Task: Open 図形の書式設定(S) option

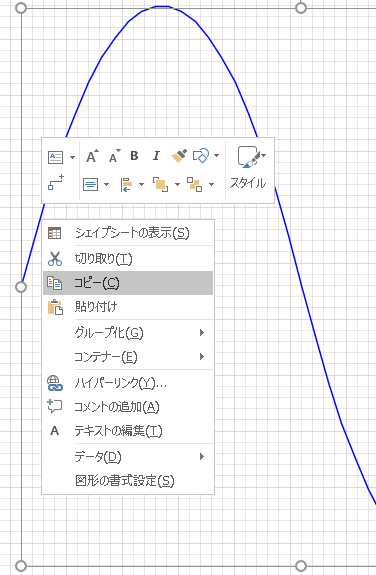Action: click(128, 480)
